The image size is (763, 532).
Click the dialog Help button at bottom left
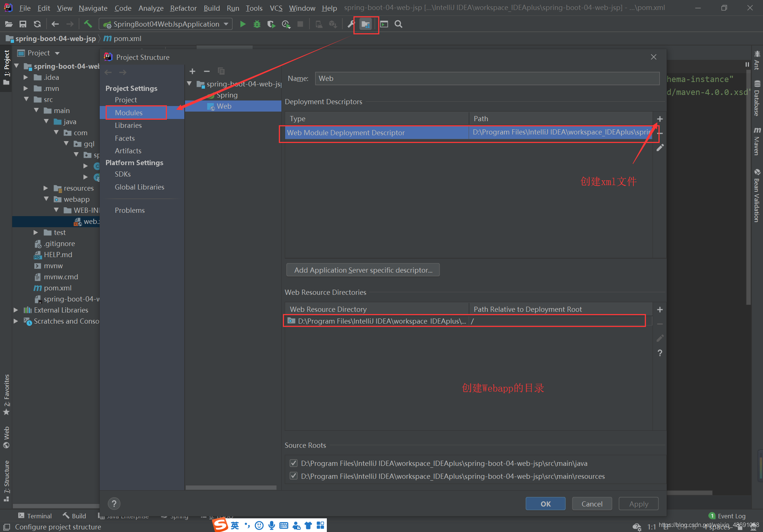point(114,504)
